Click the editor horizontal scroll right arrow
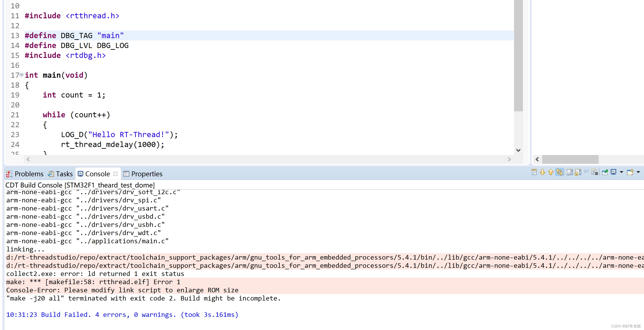644x330 pixels. click(509, 159)
